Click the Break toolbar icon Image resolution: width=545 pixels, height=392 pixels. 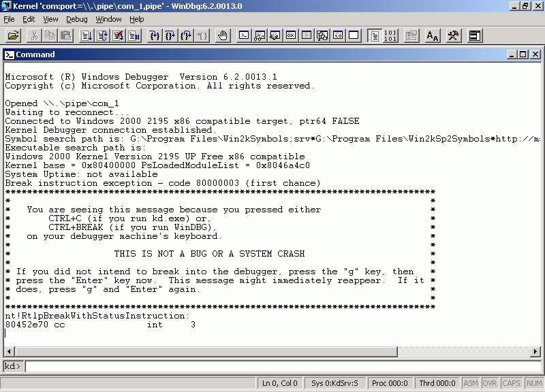click(134, 35)
